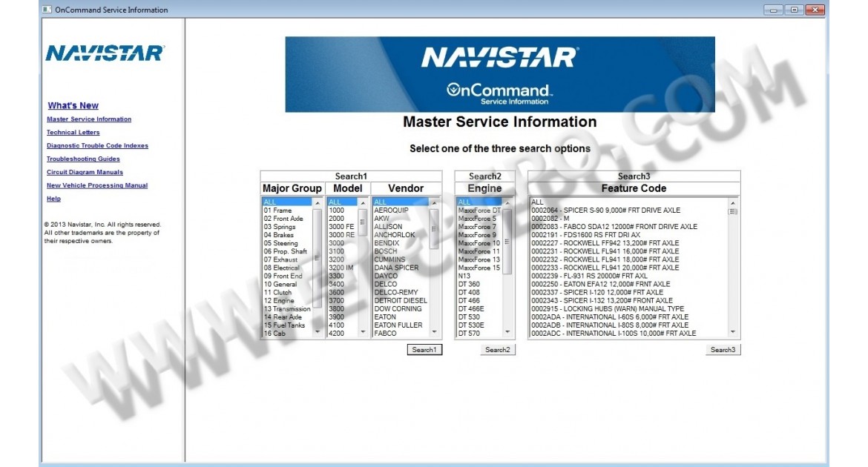Click scroll-up arrow of Model list
The height and width of the screenshot is (467, 868).
pyautogui.click(x=363, y=203)
